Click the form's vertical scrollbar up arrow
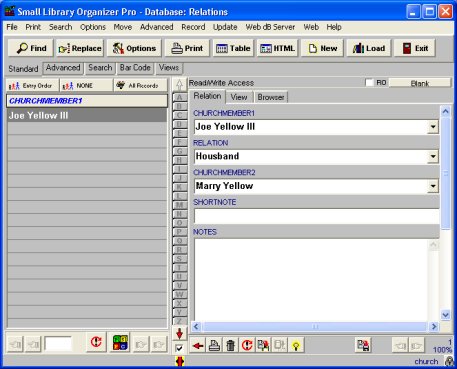 (446, 112)
